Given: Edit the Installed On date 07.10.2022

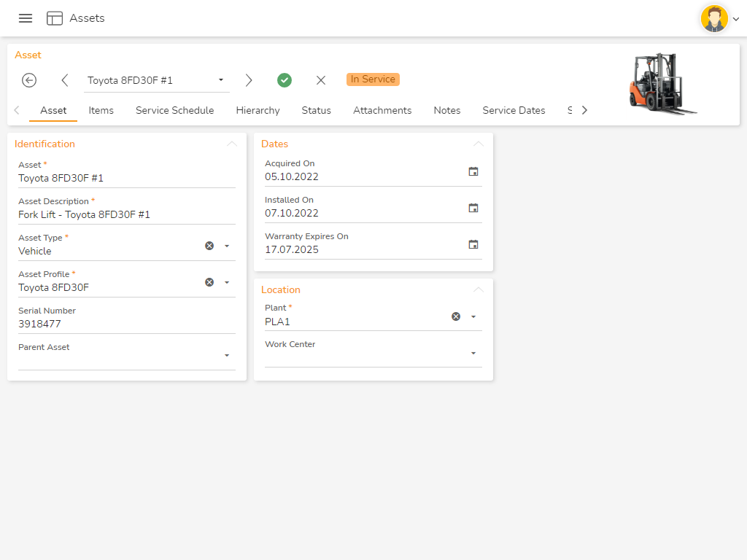Looking at the screenshot, I should pyautogui.click(x=292, y=214).
